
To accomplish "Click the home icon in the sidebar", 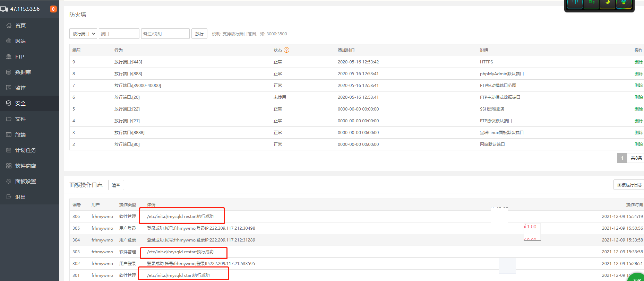I will (x=9, y=25).
